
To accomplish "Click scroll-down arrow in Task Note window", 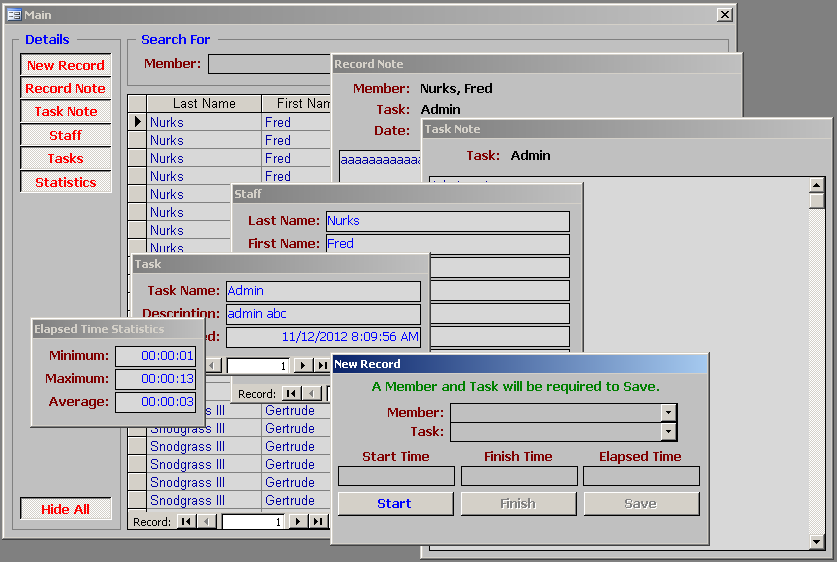I will pos(816,542).
